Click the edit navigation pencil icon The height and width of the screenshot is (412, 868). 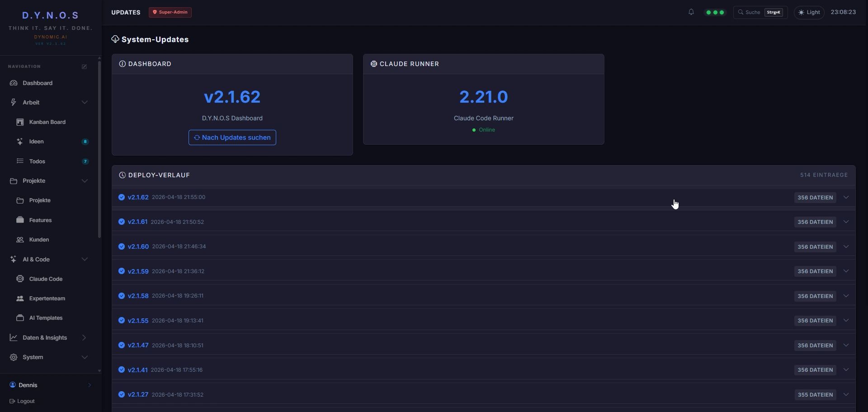[84, 66]
